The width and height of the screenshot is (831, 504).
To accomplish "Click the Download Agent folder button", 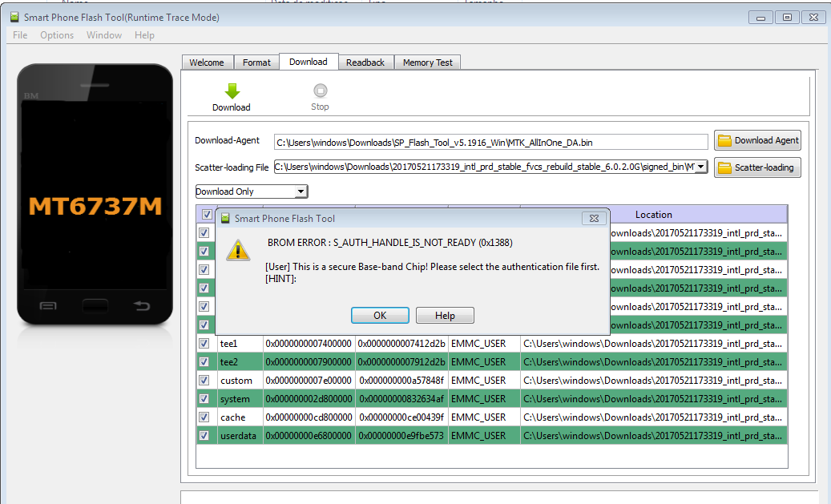I will pos(757,141).
